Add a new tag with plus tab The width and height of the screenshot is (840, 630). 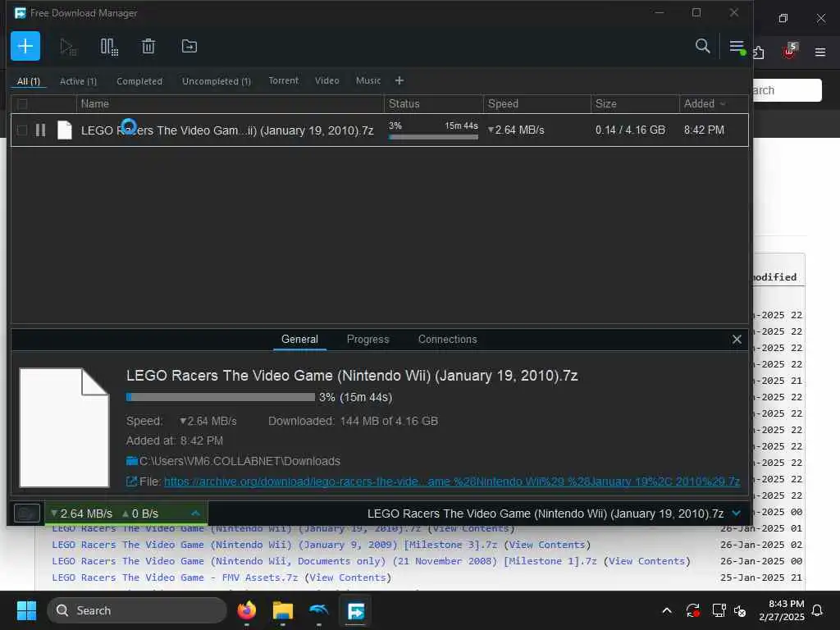(399, 80)
